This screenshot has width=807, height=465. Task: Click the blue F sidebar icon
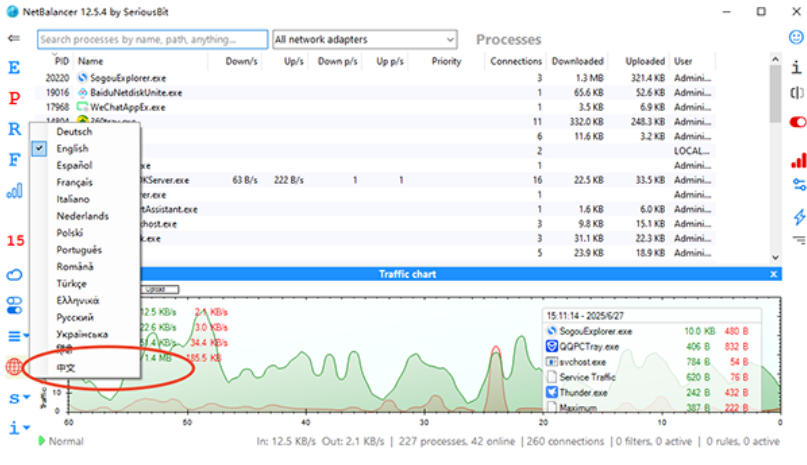click(x=14, y=159)
